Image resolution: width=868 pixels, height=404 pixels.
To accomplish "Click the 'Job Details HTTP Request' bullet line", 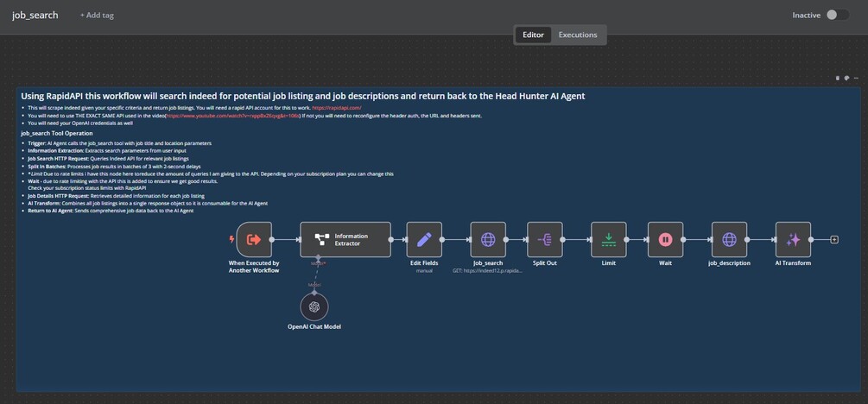I will pyautogui.click(x=117, y=196).
